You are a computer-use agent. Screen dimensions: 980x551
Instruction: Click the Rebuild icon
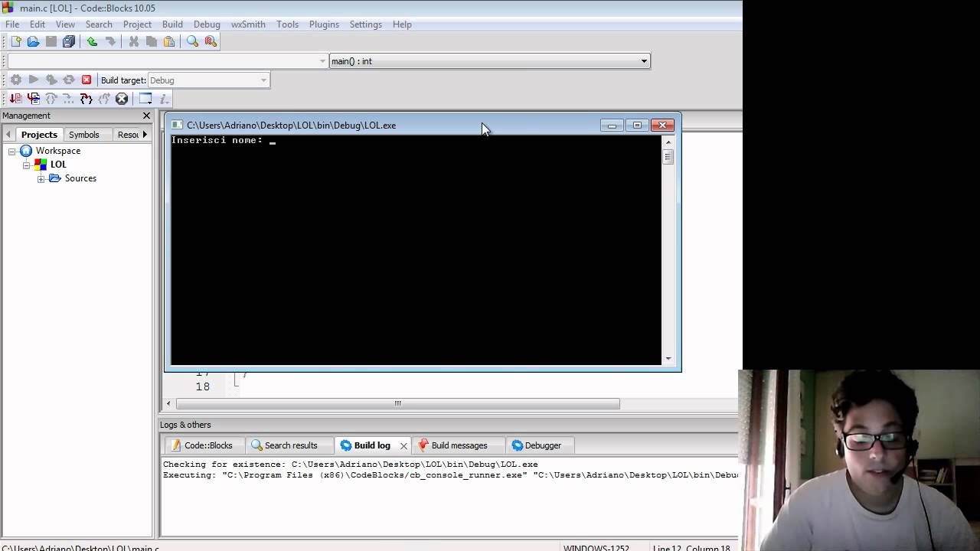pos(69,80)
